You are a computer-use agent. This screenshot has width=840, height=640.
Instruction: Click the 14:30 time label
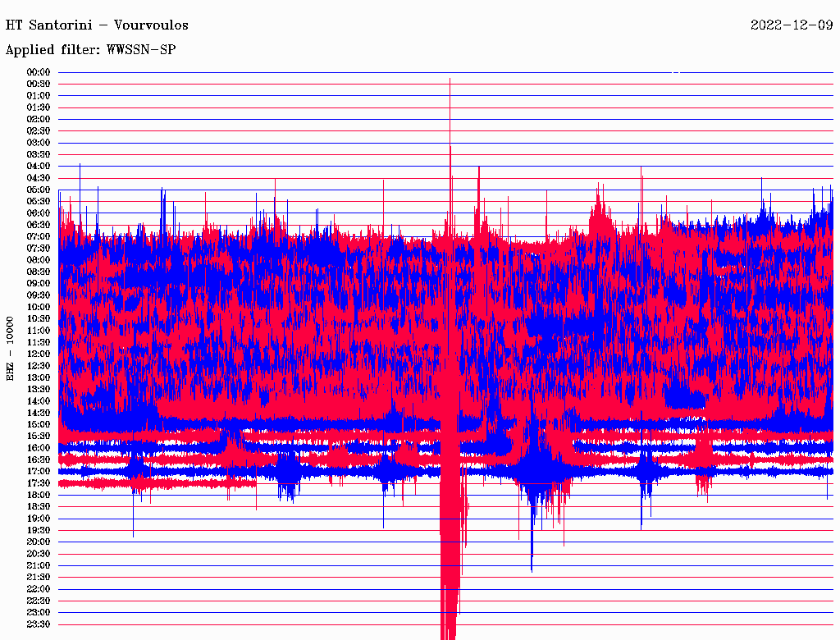pyautogui.click(x=39, y=413)
